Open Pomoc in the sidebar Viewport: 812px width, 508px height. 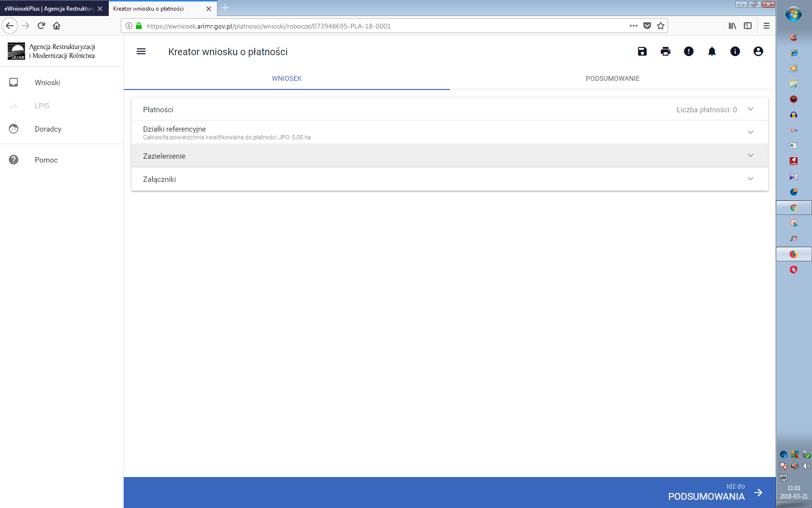(46, 160)
